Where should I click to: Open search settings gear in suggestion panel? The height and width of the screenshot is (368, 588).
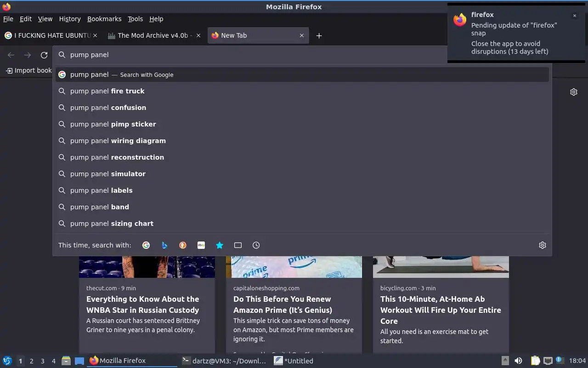tap(543, 245)
